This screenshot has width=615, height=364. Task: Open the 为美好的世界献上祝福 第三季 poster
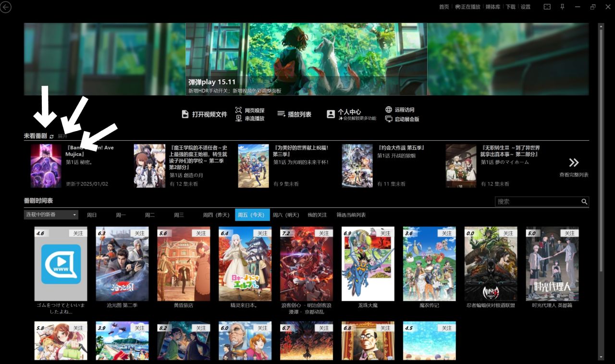(x=253, y=166)
